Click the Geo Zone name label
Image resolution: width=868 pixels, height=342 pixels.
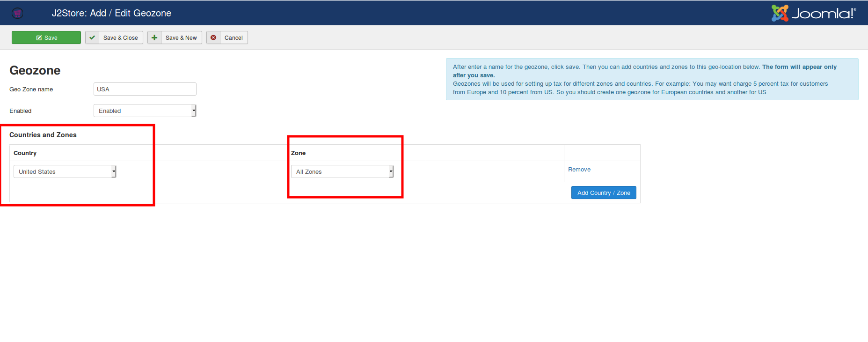[31, 89]
